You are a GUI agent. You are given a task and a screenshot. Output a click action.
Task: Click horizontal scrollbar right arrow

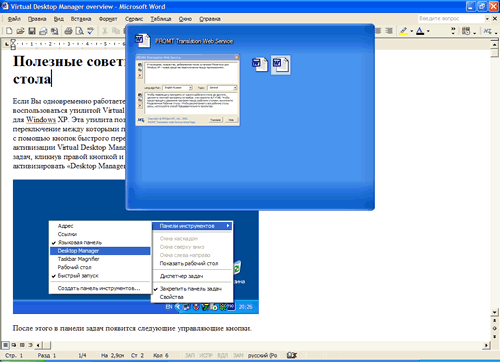(487, 345)
